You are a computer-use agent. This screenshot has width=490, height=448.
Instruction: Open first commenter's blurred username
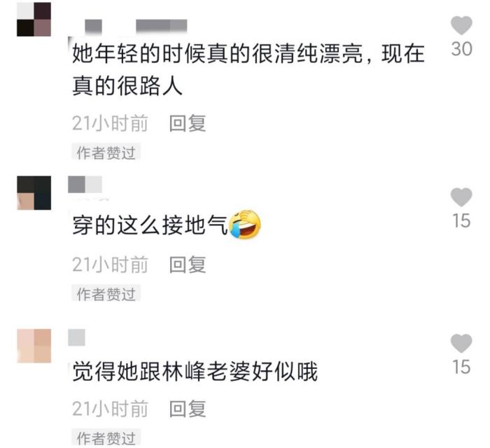pyautogui.click(x=136, y=26)
